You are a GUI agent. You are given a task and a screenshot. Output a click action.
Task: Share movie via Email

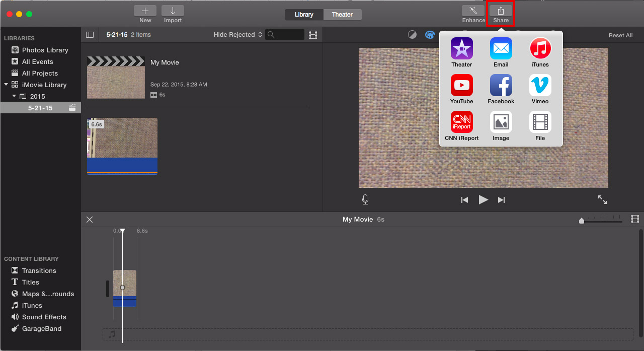(x=501, y=48)
